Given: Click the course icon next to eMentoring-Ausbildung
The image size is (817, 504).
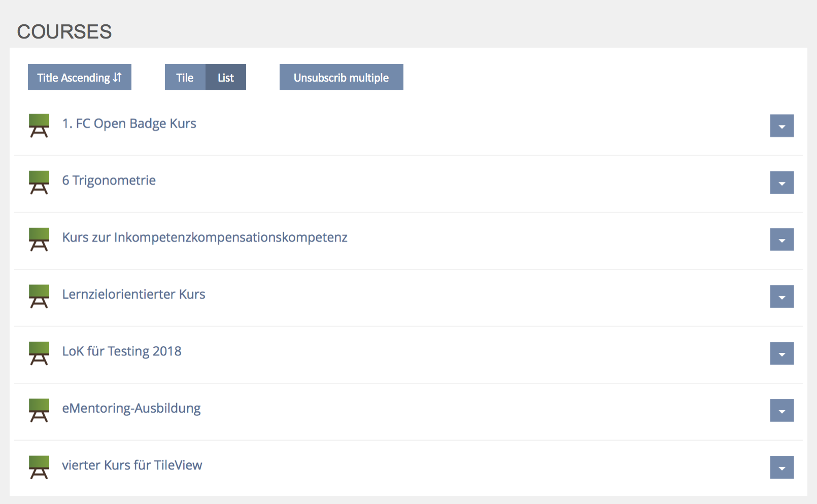Looking at the screenshot, I should [39, 410].
